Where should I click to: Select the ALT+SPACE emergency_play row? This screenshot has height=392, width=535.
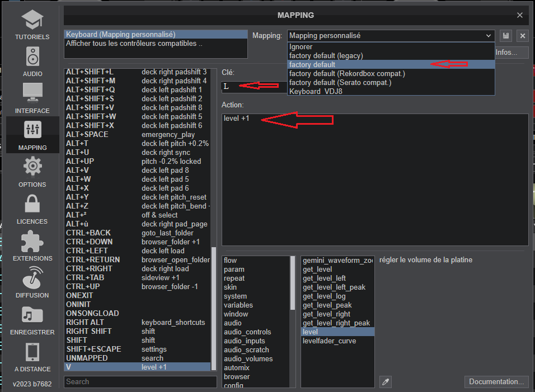point(138,135)
